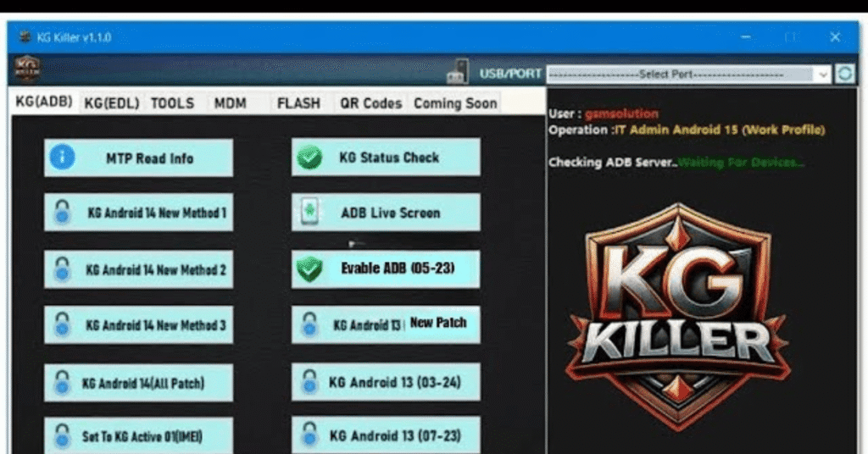
Task: Expand the port list dropdown arrow
Action: click(823, 74)
